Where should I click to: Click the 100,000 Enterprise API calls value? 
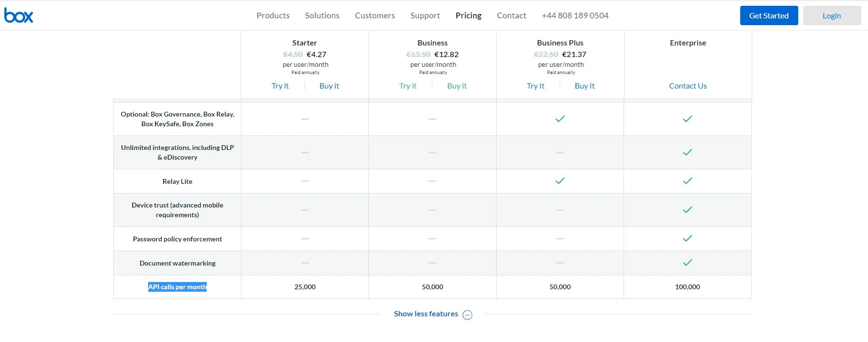[687, 287]
